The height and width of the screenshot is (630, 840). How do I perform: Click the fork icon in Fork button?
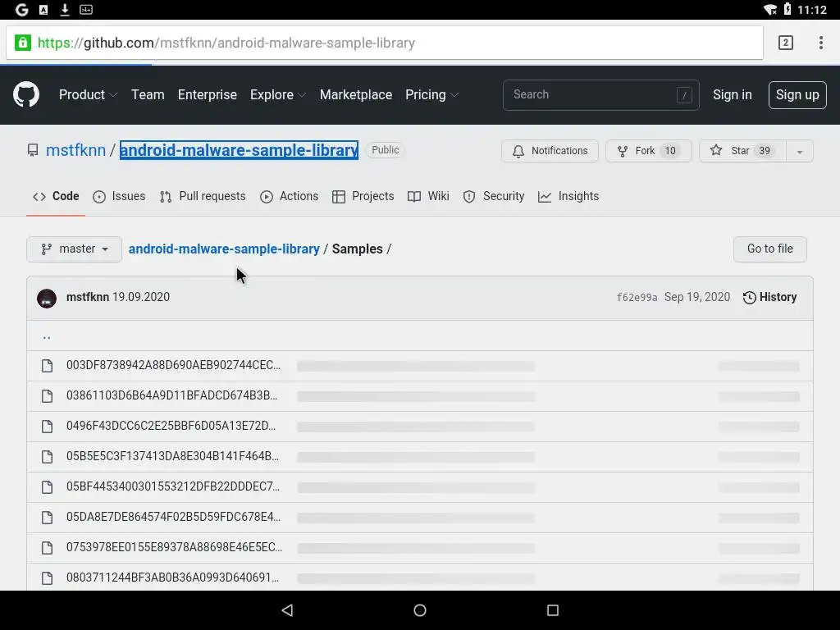pos(622,152)
